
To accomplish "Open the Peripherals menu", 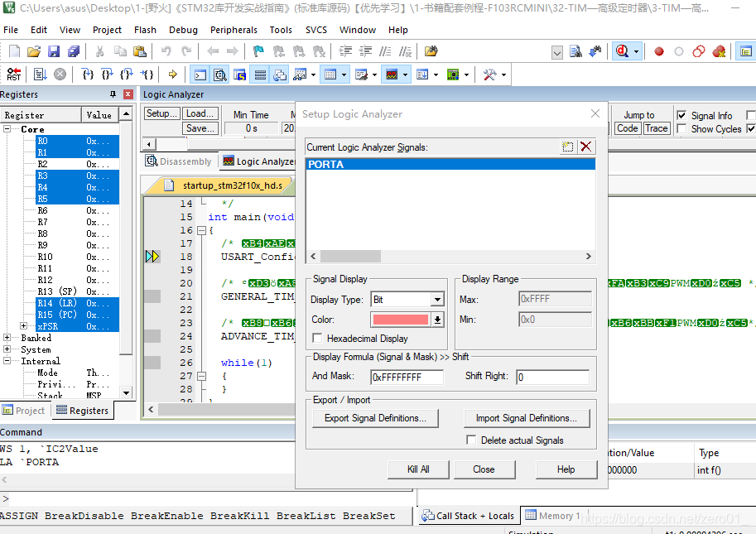I will [x=234, y=30].
